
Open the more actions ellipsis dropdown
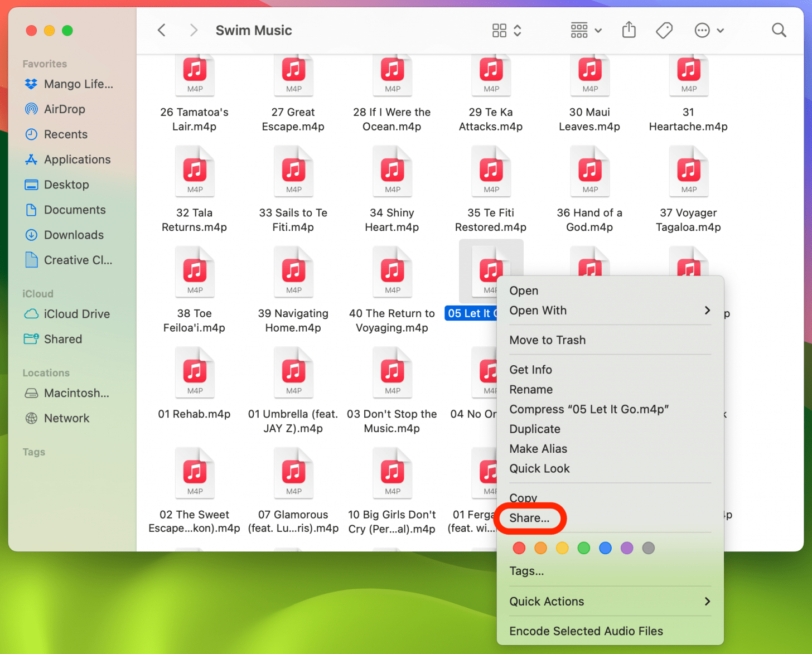point(708,30)
